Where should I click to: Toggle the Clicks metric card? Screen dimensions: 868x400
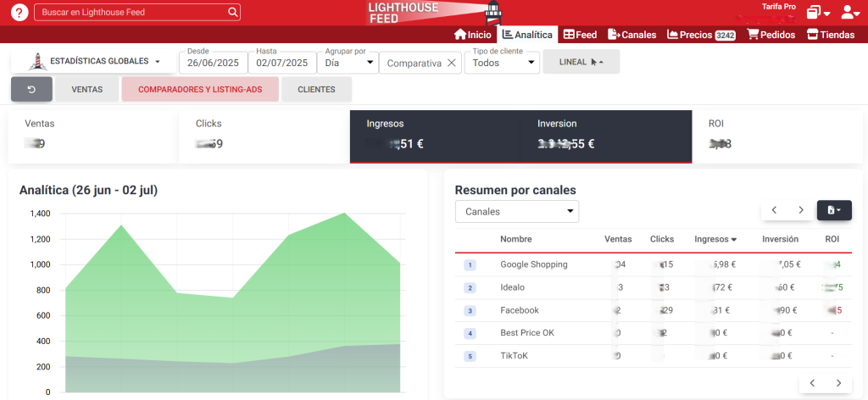point(264,136)
